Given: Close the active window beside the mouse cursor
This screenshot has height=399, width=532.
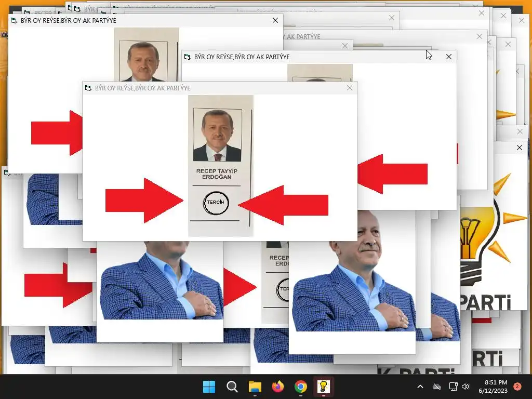Looking at the screenshot, I should (449, 57).
